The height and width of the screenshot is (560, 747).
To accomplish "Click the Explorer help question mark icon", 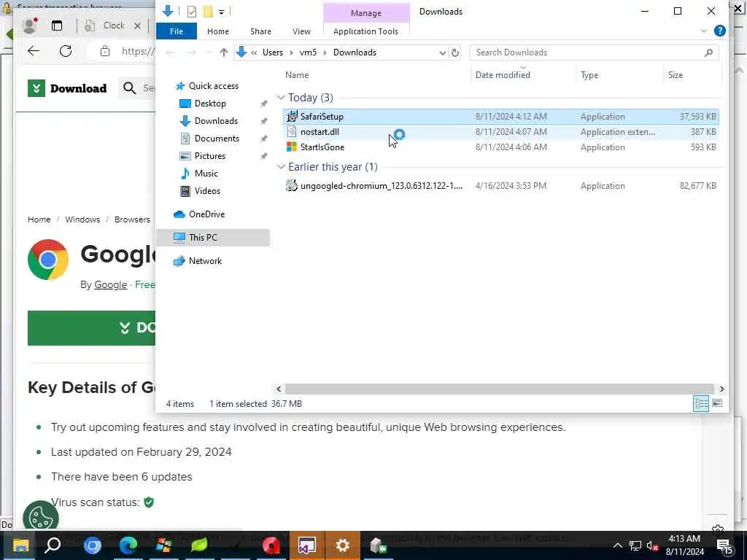I will tap(719, 31).
